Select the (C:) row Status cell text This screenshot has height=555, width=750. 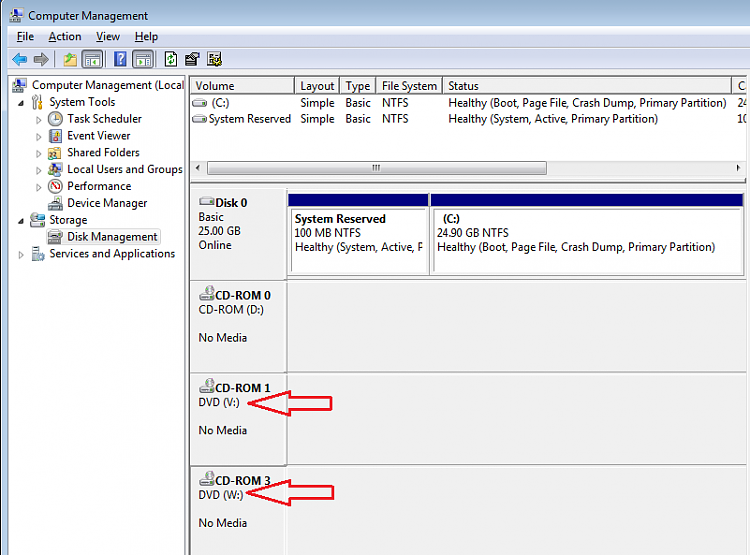click(587, 103)
